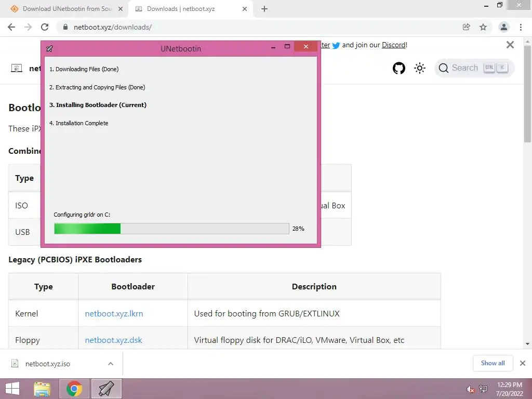The image size is (532, 399).
Task: Close the Download UNetbootin tab
Action: (121, 9)
